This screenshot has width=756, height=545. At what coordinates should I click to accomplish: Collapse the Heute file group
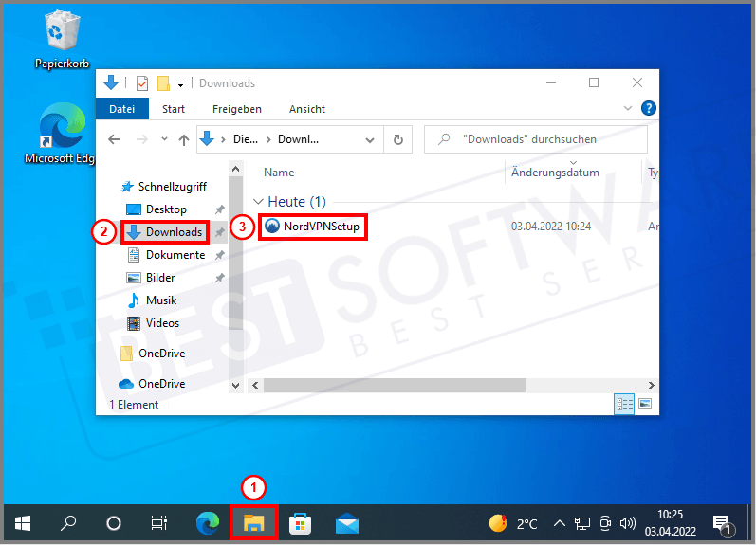tap(258, 202)
